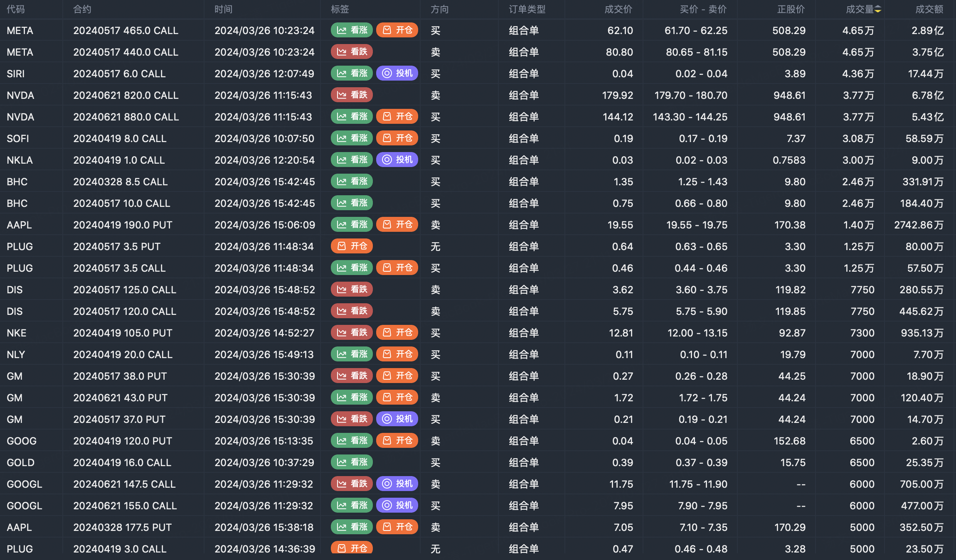Click the 开仓 tag on the PLUG 3.5 PUT row
The image size is (956, 560).
pos(352,246)
